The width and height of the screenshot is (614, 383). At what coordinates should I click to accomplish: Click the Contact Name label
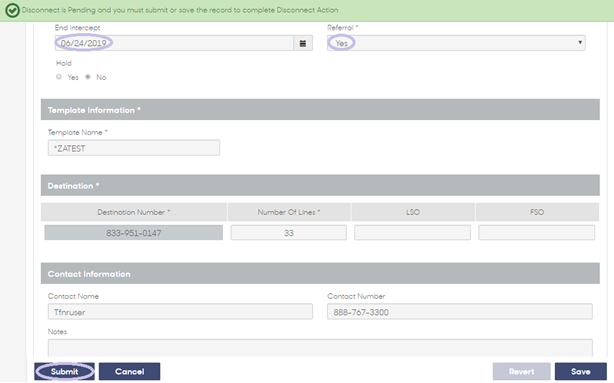coord(73,296)
